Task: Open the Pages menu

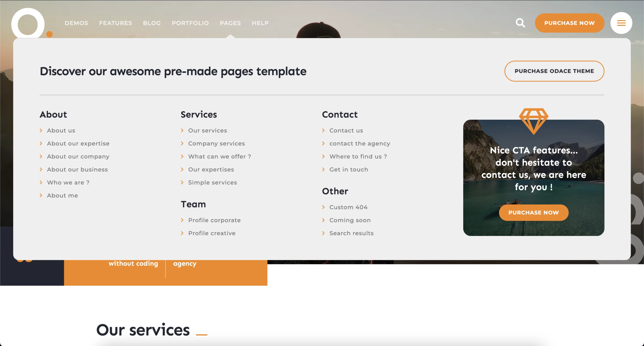Action: point(230,23)
